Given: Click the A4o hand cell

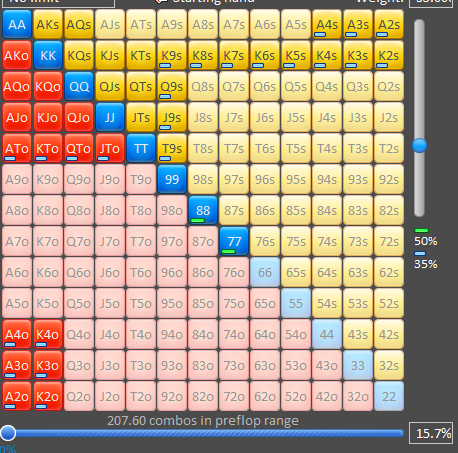Looking at the screenshot, I should click(x=17, y=334).
